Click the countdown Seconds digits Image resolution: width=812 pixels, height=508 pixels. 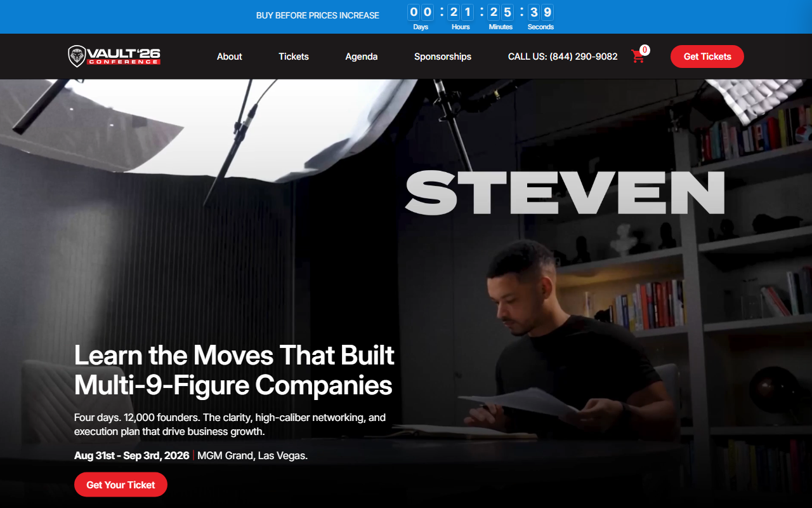point(540,12)
